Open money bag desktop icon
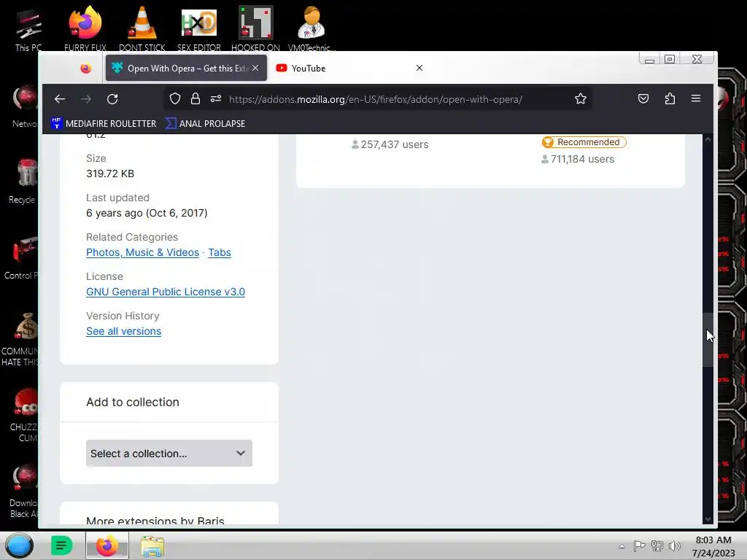Image resolution: width=747 pixels, height=560 pixels. click(21, 338)
